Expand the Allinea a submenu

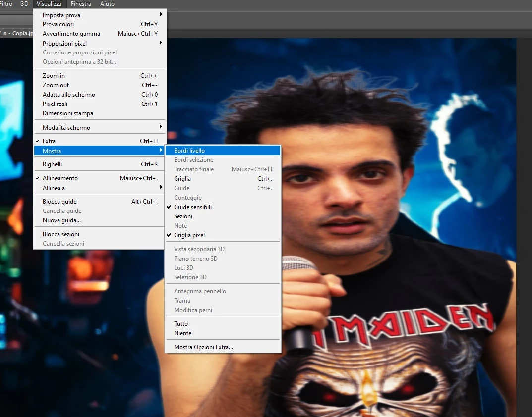100,188
